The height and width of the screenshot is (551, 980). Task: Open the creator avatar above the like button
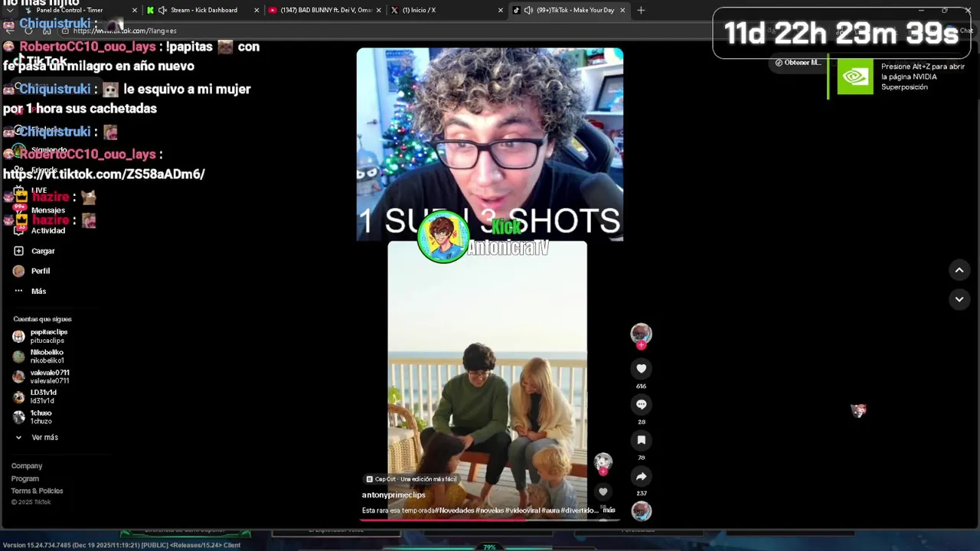[641, 333]
